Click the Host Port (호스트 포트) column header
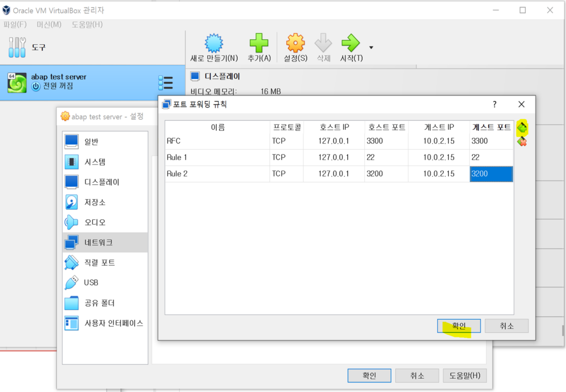This screenshot has width=566, height=392. (386, 127)
